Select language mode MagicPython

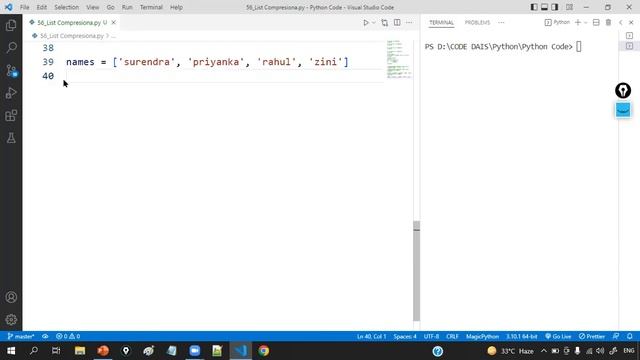coord(482,336)
